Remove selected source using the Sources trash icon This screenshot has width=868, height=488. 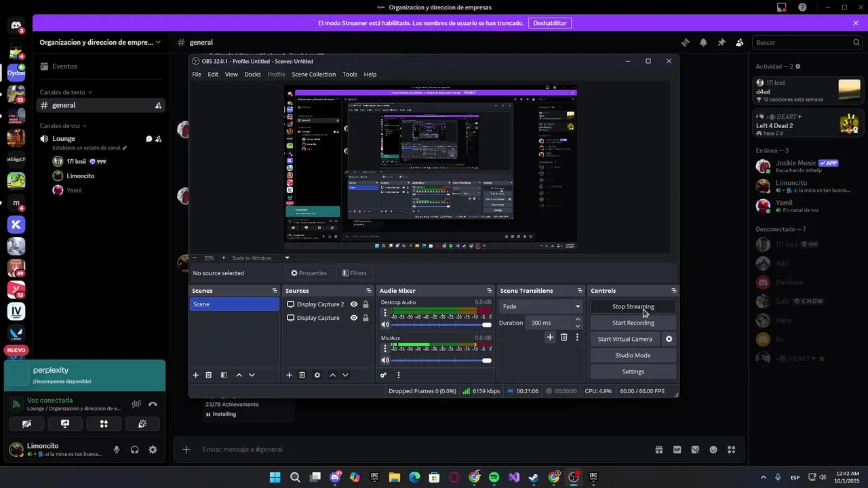click(302, 375)
